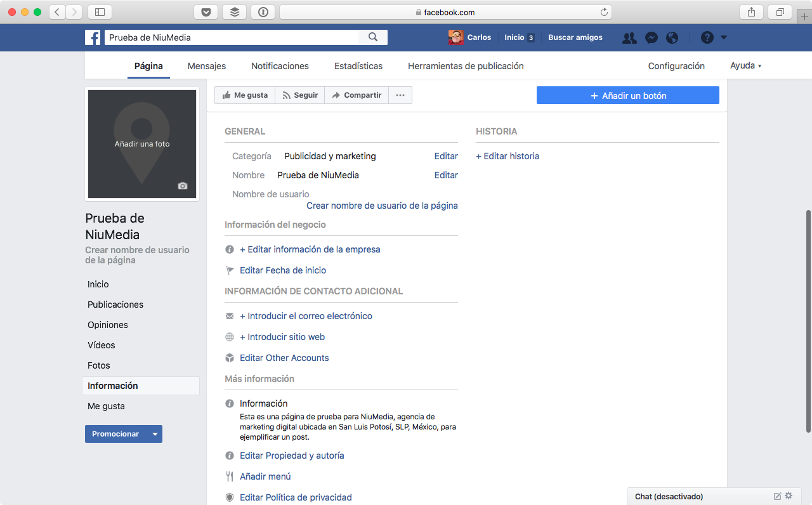Switch to the Notificaciones tab
Viewport: 812px width, 505px height.
pyautogui.click(x=280, y=66)
